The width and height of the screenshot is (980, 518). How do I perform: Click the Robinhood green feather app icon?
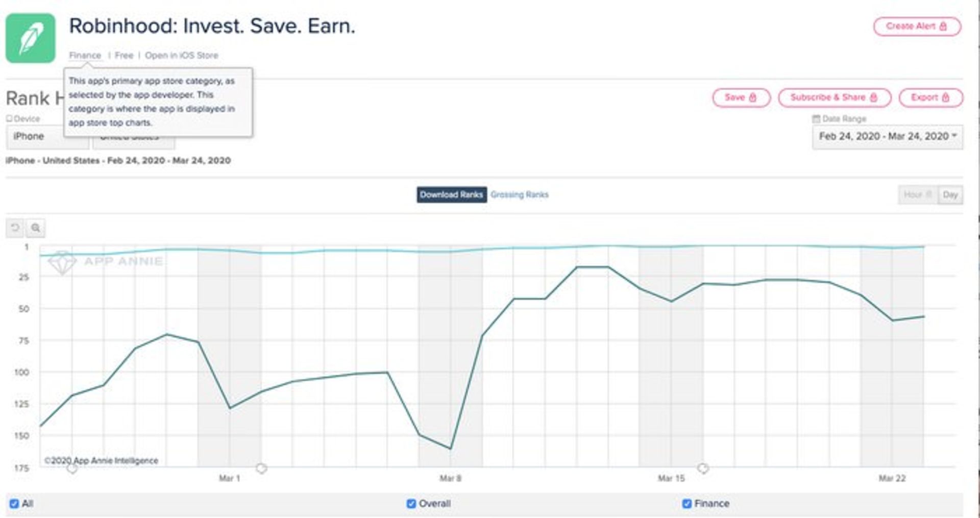pos(31,38)
